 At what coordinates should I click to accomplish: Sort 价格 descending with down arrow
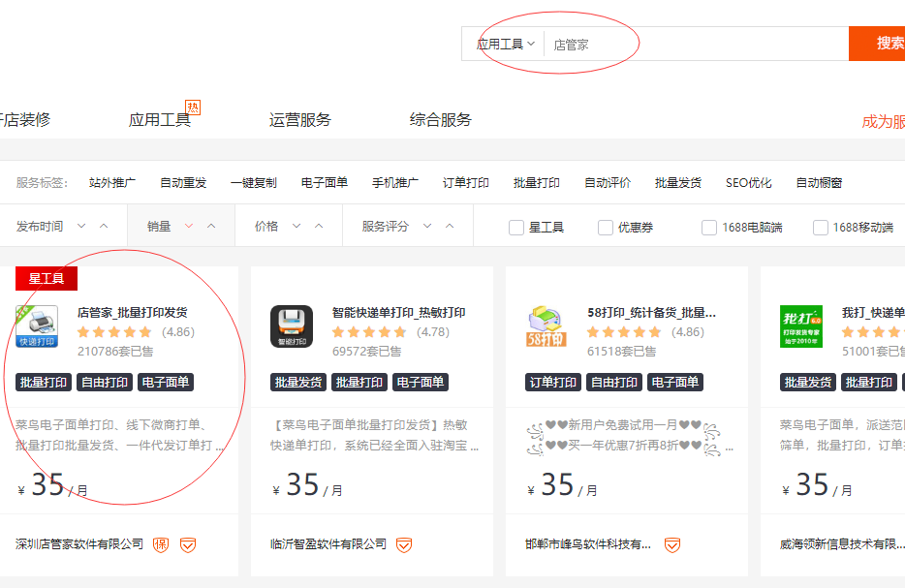(x=296, y=227)
